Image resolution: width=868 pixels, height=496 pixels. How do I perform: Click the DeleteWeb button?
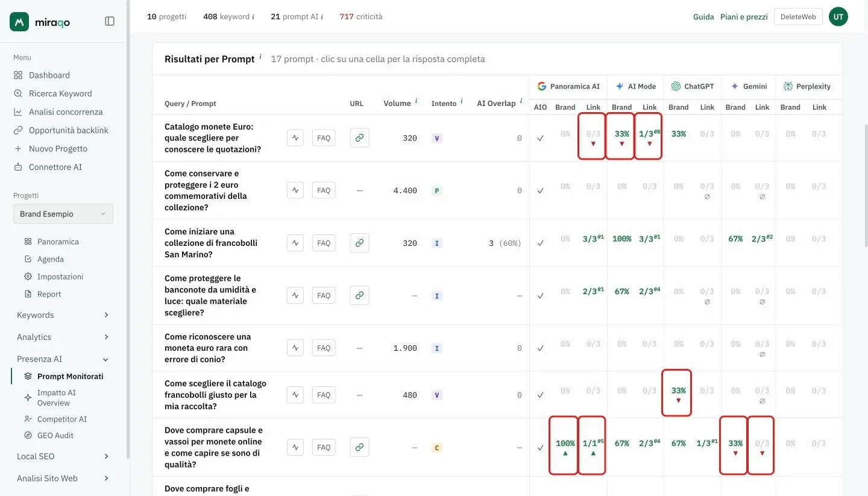[798, 17]
